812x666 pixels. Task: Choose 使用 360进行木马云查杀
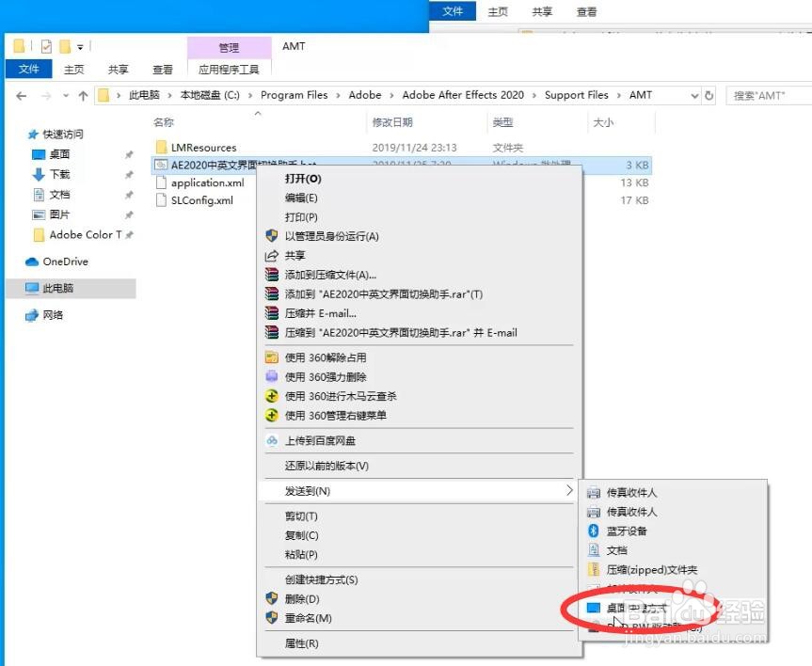[x=341, y=396]
